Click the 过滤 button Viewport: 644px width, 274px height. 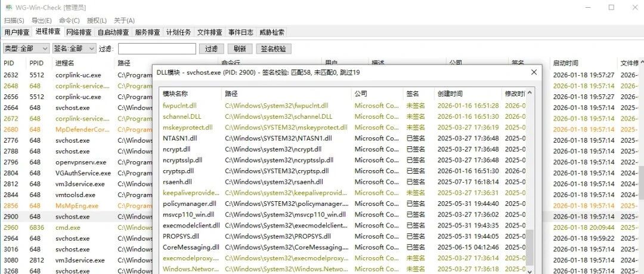[x=211, y=48]
